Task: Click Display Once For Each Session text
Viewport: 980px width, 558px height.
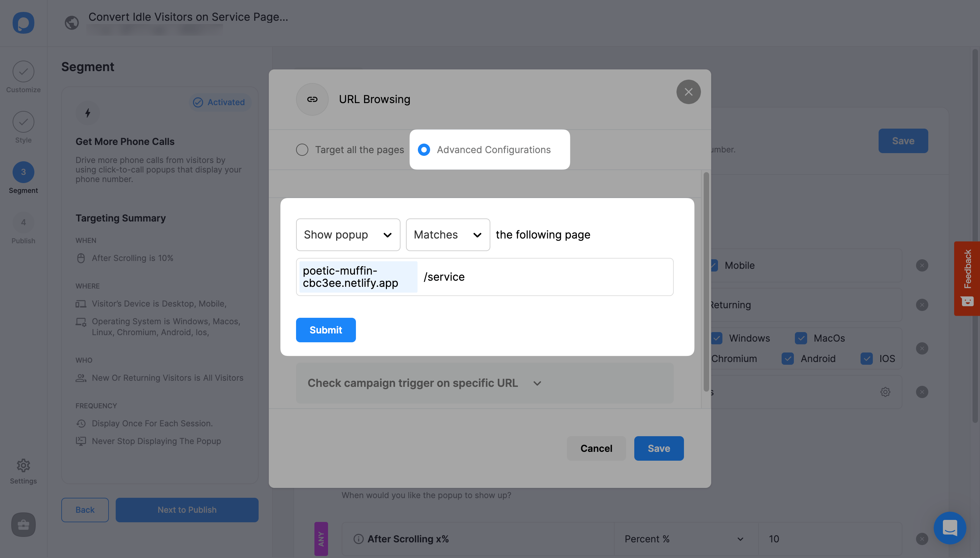Action: pyautogui.click(x=152, y=424)
